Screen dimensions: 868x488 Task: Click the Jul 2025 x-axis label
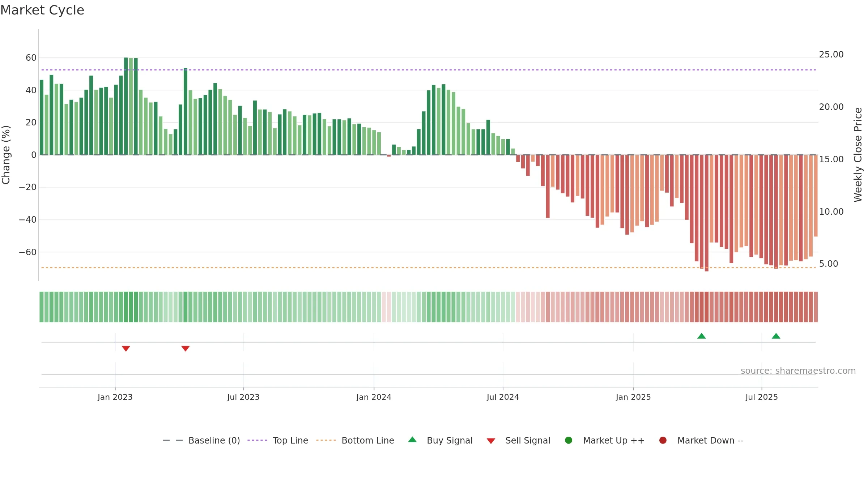(x=762, y=397)
